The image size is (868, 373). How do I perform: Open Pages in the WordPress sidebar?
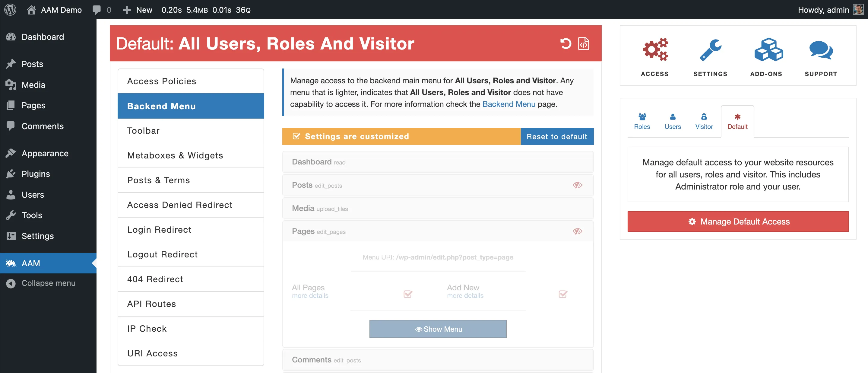[48, 105]
